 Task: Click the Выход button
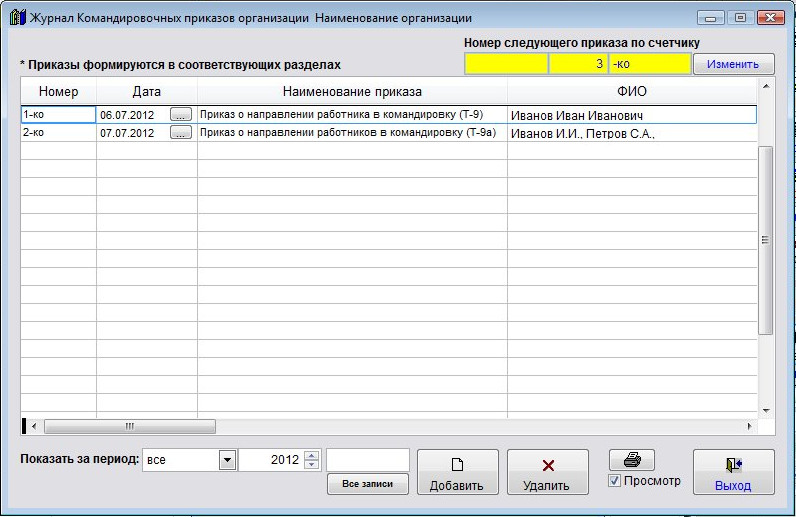pyautogui.click(x=734, y=472)
